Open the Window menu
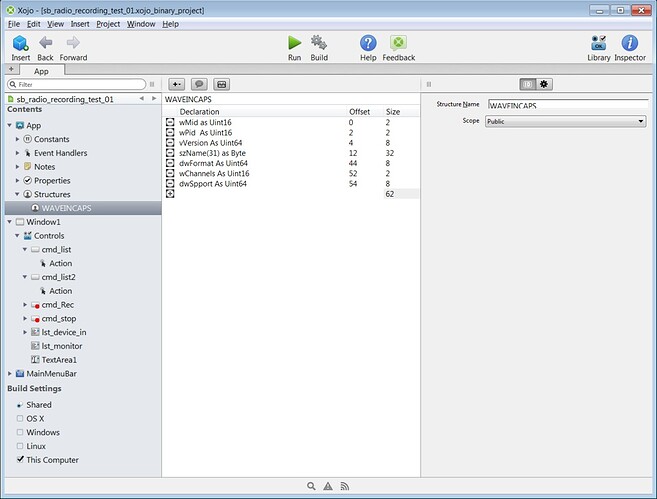The height and width of the screenshot is (499, 657). (x=141, y=24)
